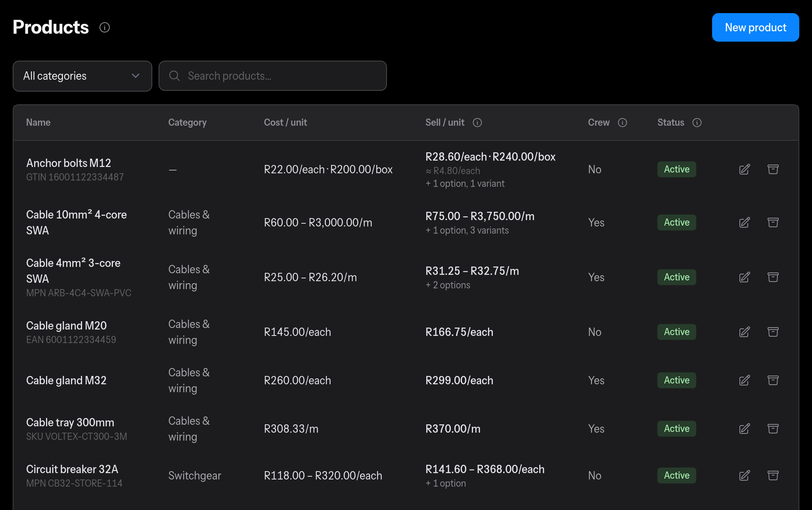Click the R166.75/each sell price
This screenshot has width=812, height=510.
[459, 332]
